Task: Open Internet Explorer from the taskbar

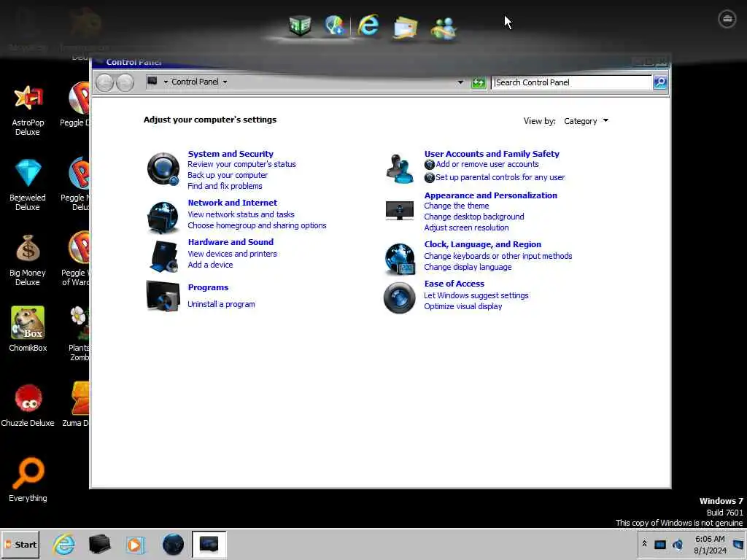Action: coord(64,544)
